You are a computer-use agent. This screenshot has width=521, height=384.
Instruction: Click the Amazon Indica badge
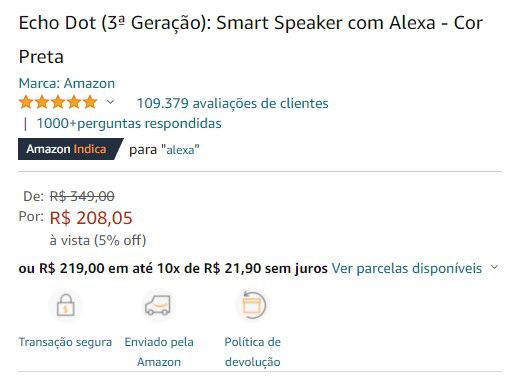(x=71, y=149)
